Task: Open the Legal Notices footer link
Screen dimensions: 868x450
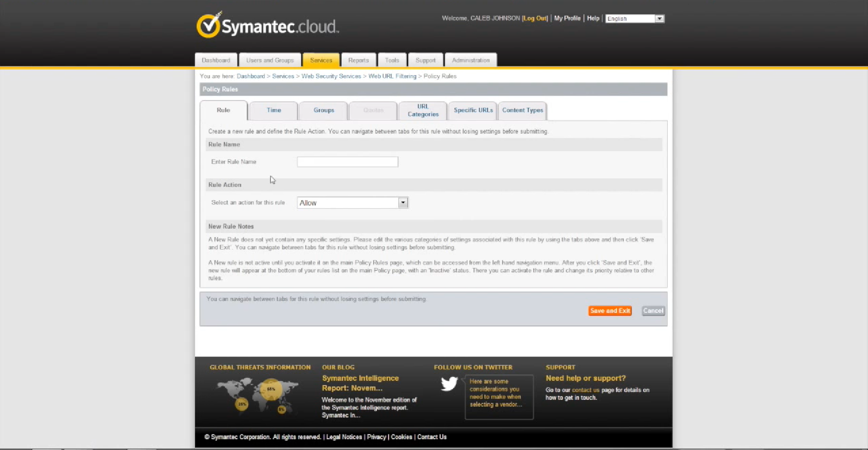Action: (344, 437)
